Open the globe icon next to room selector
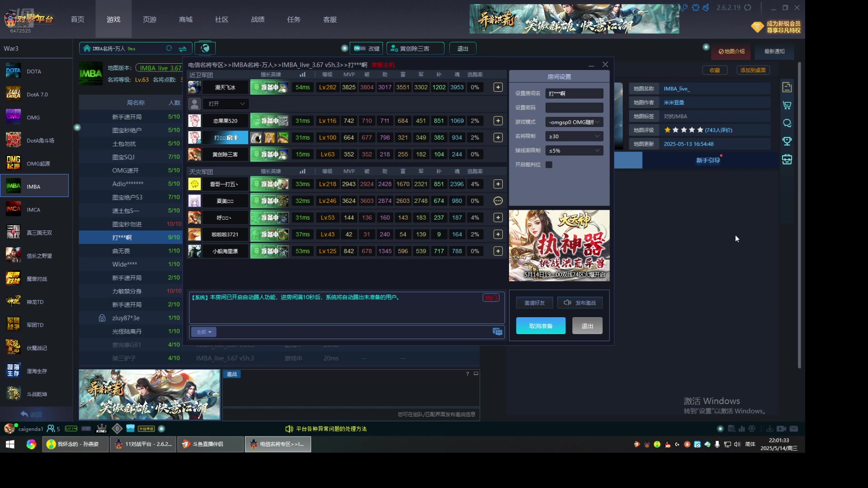This screenshot has width=868, height=488. [205, 48]
